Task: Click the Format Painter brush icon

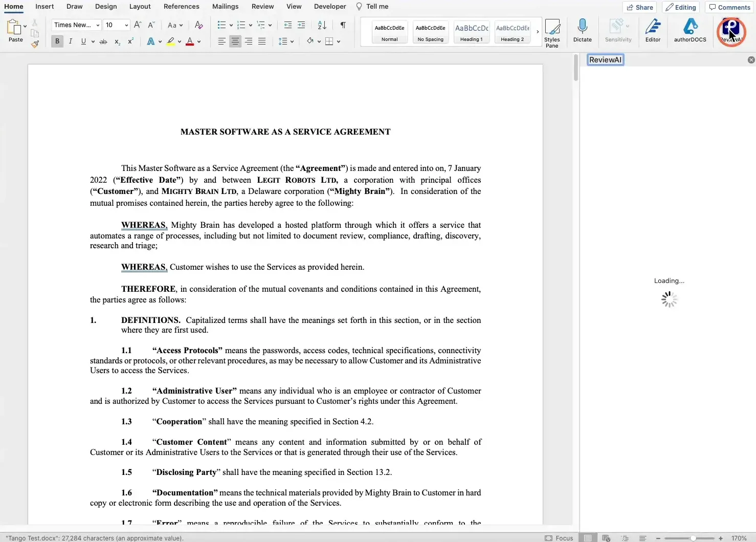Action: pos(35,44)
